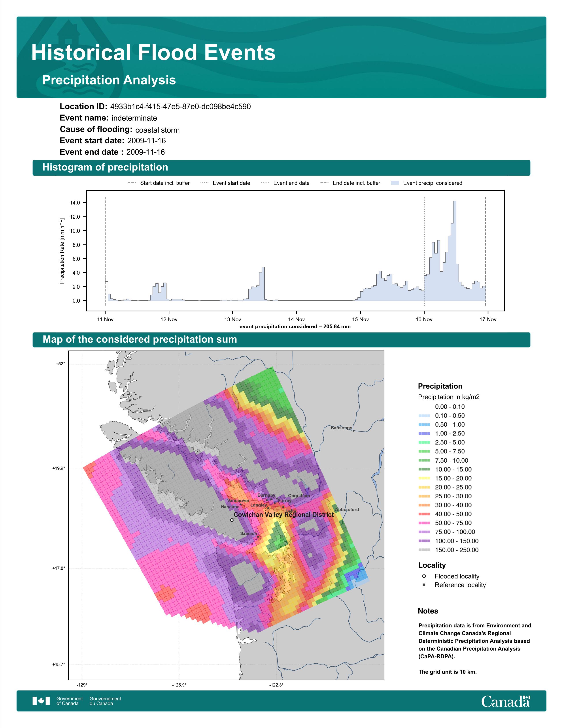The width and height of the screenshot is (563, 728).
Task: Click the 'End date incl. buffer' legend label
Action: pyautogui.click(x=357, y=183)
